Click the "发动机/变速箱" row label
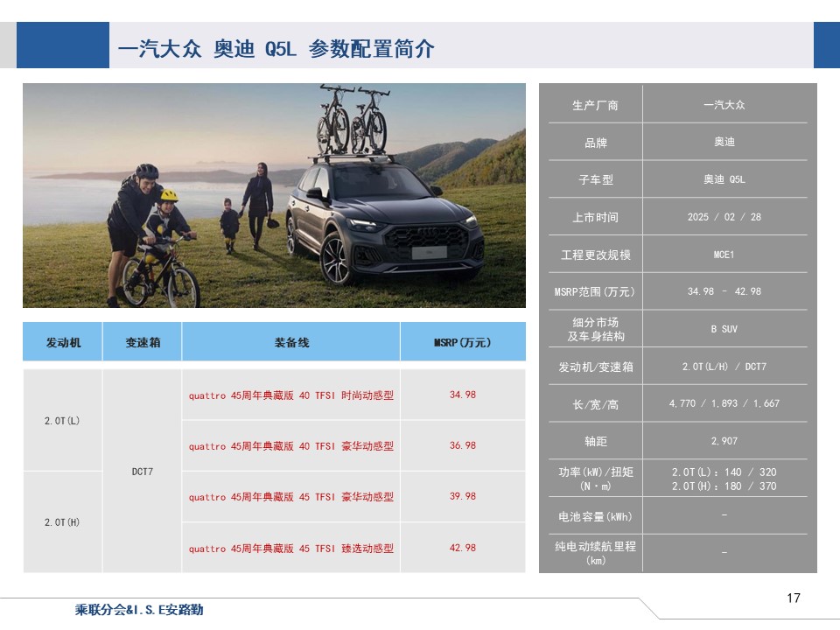This screenshot has height=630, width=840. pyautogui.click(x=595, y=367)
